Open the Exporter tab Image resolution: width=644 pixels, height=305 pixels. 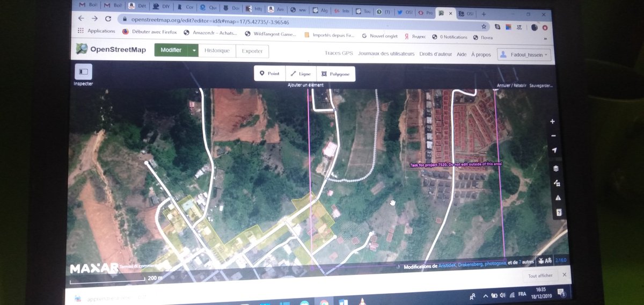(x=252, y=51)
